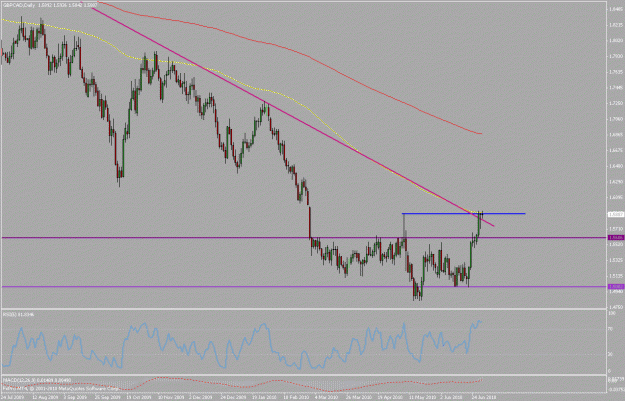The image size is (625, 401).
Task: Click the 1.6095 price scale label
Action: (x=616, y=197)
